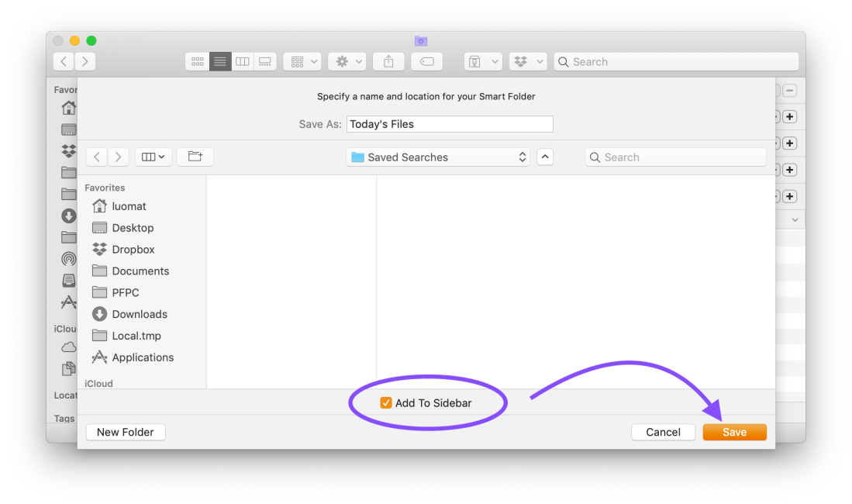The height and width of the screenshot is (504, 852).
Task: Collapse the dialog with the up-chevron button
Action: pyautogui.click(x=545, y=157)
